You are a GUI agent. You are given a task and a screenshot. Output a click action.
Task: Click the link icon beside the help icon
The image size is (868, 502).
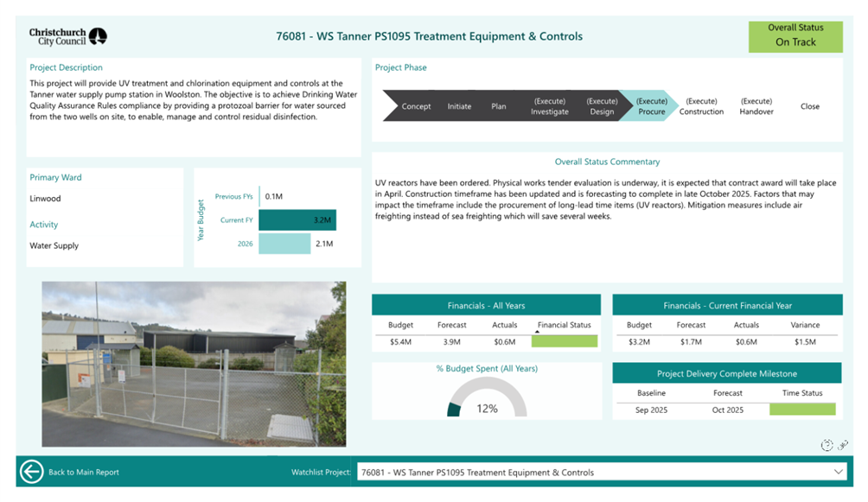point(843,445)
